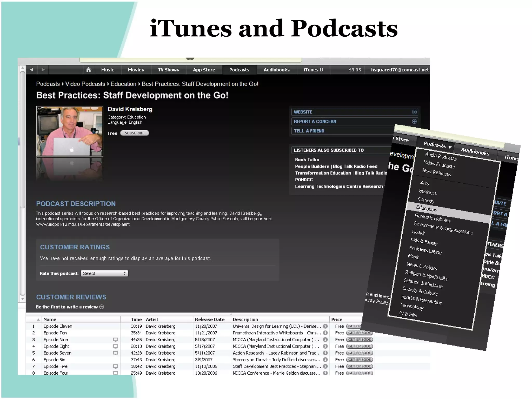
Task: Open the Website arrow icon
Action: click(414, 112)
